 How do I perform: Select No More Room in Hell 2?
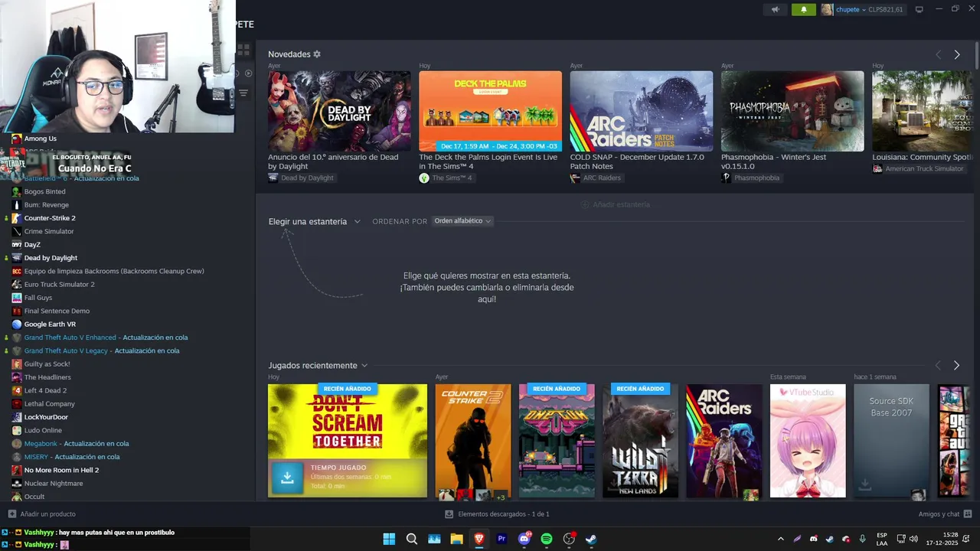[x=61, y=470]
